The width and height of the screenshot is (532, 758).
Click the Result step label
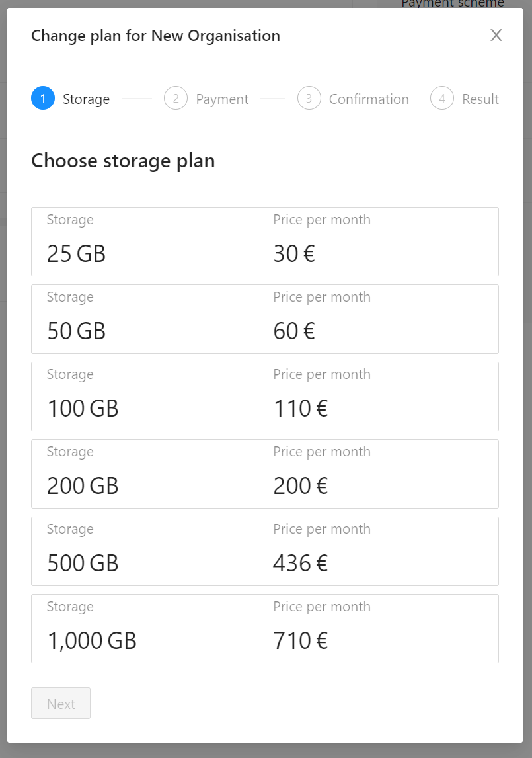(480, 99)
